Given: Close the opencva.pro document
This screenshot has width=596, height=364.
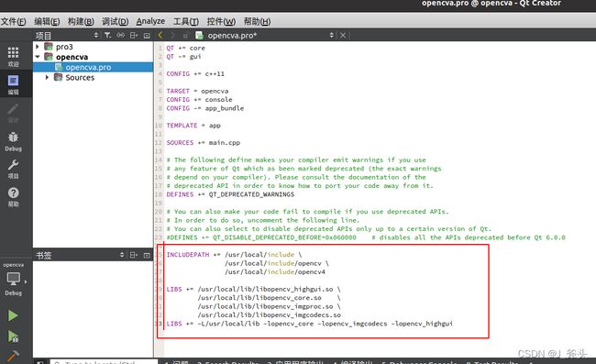Looking at the screenshot, I should pyautogui.click(x=343, y=36).
